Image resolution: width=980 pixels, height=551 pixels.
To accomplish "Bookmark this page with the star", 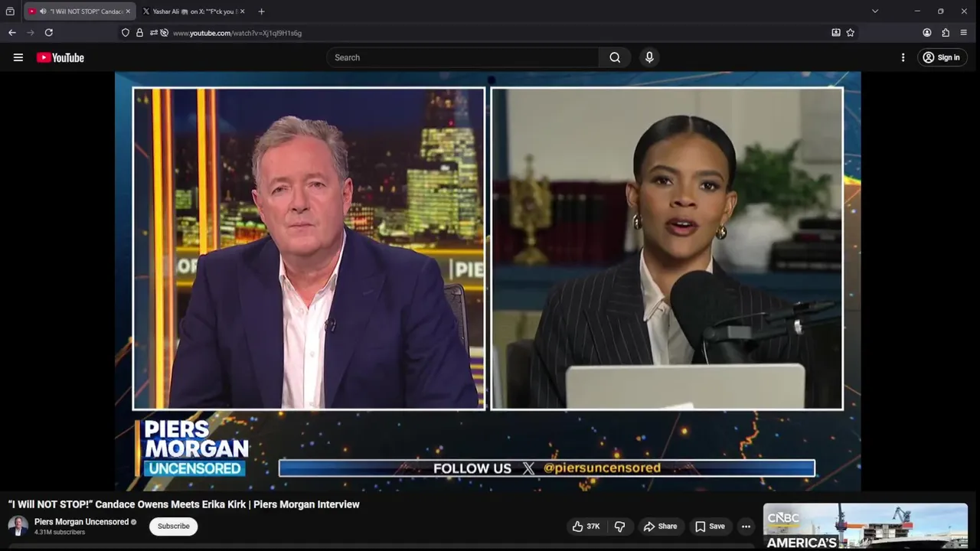I will (850, 33).
